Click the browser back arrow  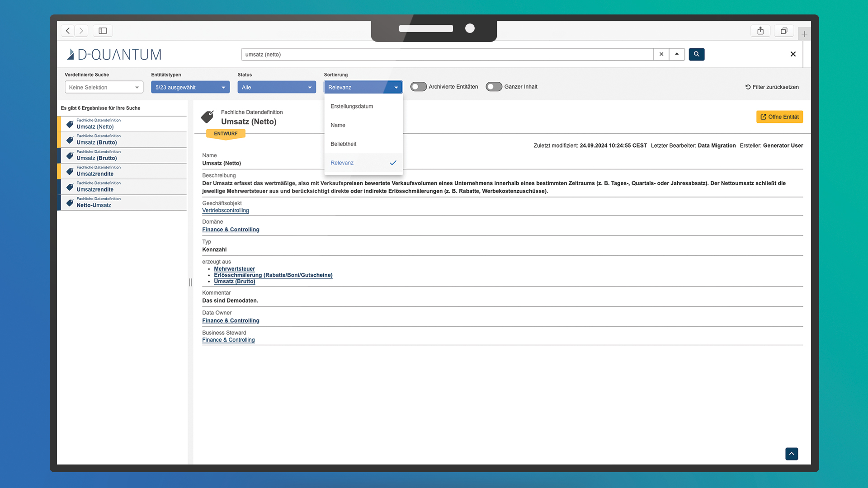68,31
